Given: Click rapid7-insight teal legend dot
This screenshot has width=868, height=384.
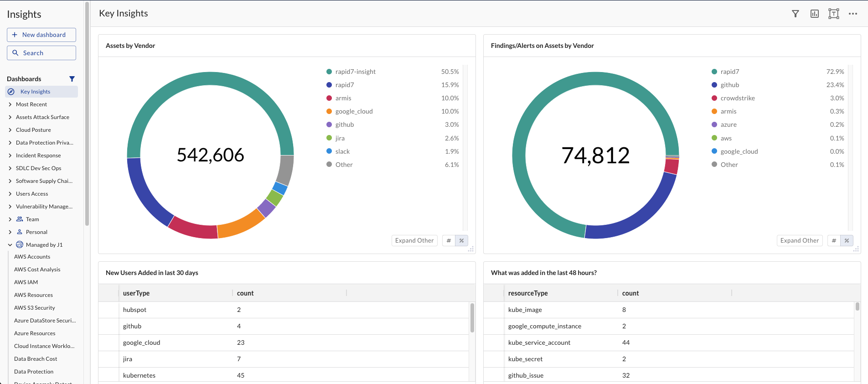Looking at the screenshot, I should point(329,72).
